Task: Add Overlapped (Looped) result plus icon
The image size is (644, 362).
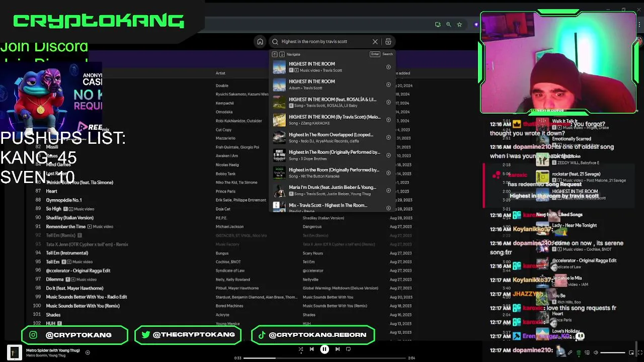Action: point(388,137)
